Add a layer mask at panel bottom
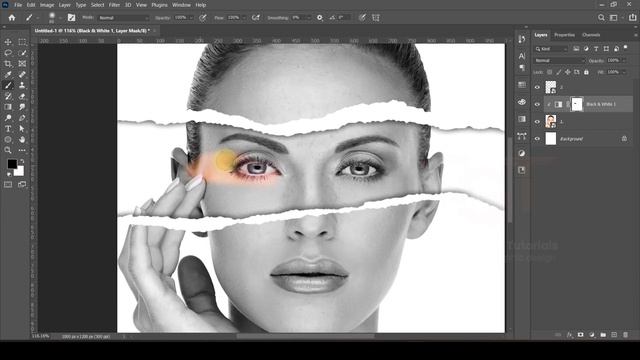The width and height of the screenshot is (640, 360). tap(580, 335)
